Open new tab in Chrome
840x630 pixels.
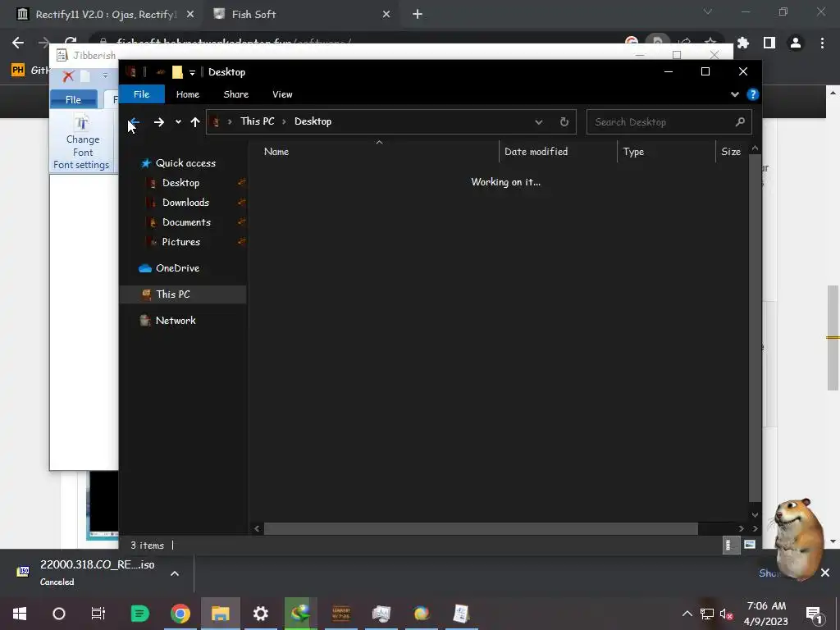coord(418,15)
